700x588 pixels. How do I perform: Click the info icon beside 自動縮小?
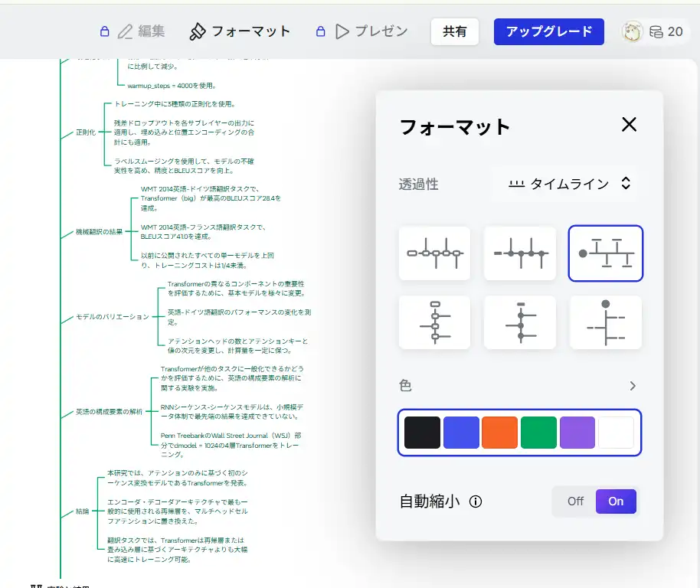coord(476,501)
